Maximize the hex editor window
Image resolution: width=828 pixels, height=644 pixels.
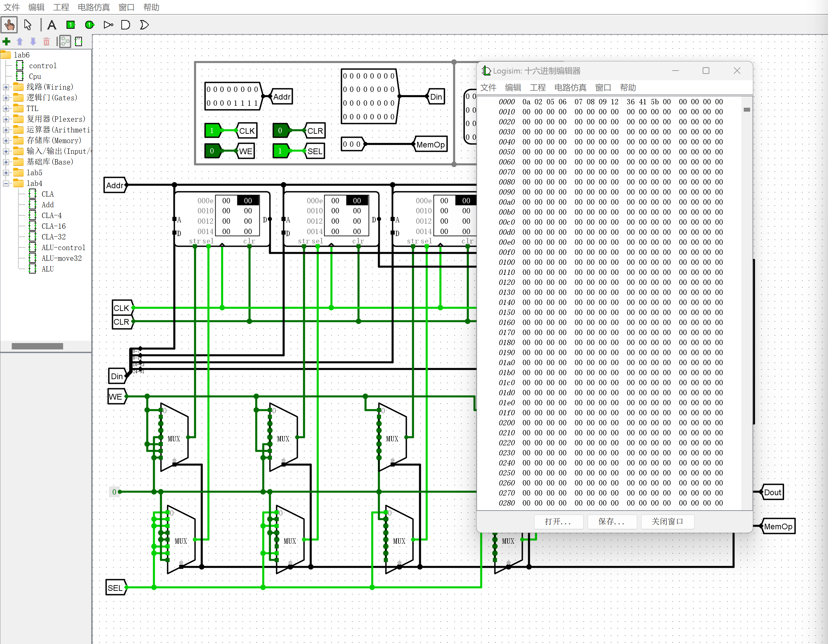[x=706, y=71]
